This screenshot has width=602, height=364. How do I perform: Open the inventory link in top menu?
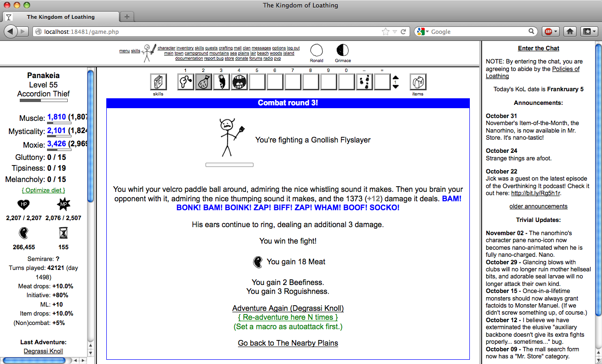click(x=185, y=48)
